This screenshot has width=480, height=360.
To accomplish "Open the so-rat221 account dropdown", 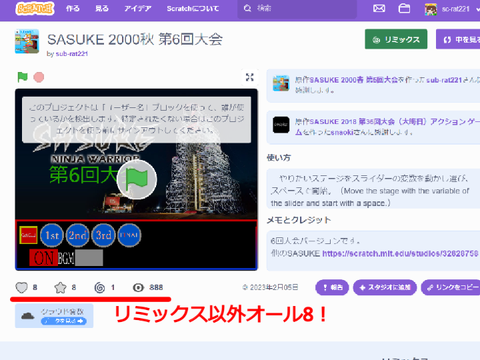I will click(452, 9).
